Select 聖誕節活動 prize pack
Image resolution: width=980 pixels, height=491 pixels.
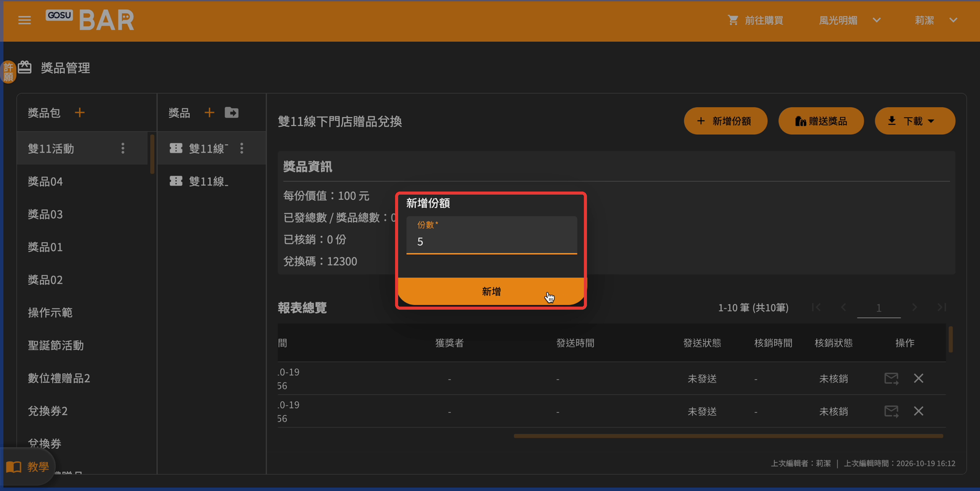pos(83,345)
